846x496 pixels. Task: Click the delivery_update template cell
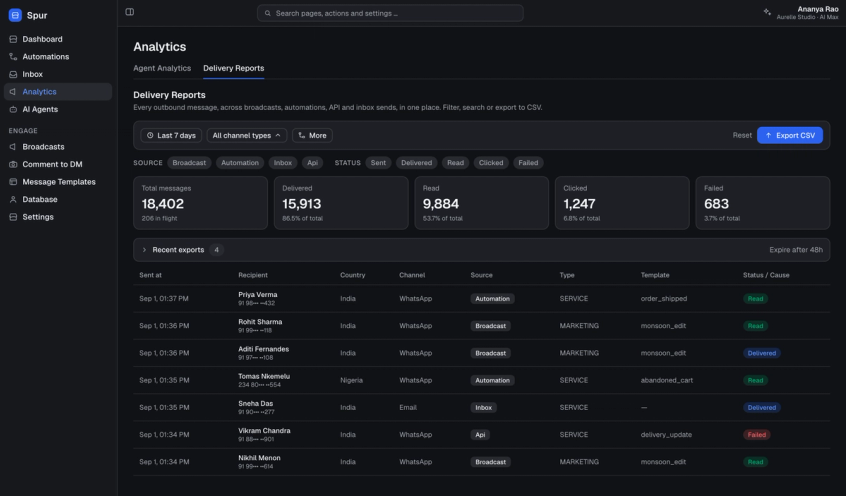(666, 434)
